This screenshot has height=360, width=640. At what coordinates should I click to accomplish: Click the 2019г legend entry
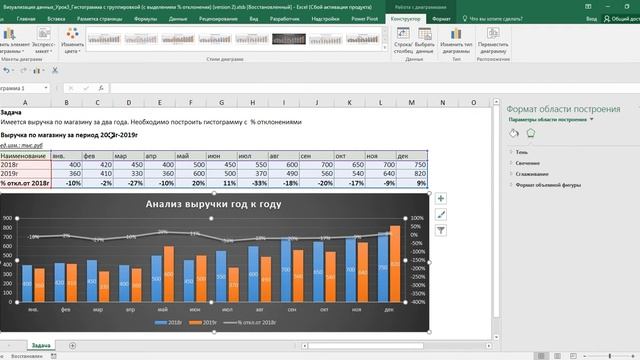tap(202, 322)
